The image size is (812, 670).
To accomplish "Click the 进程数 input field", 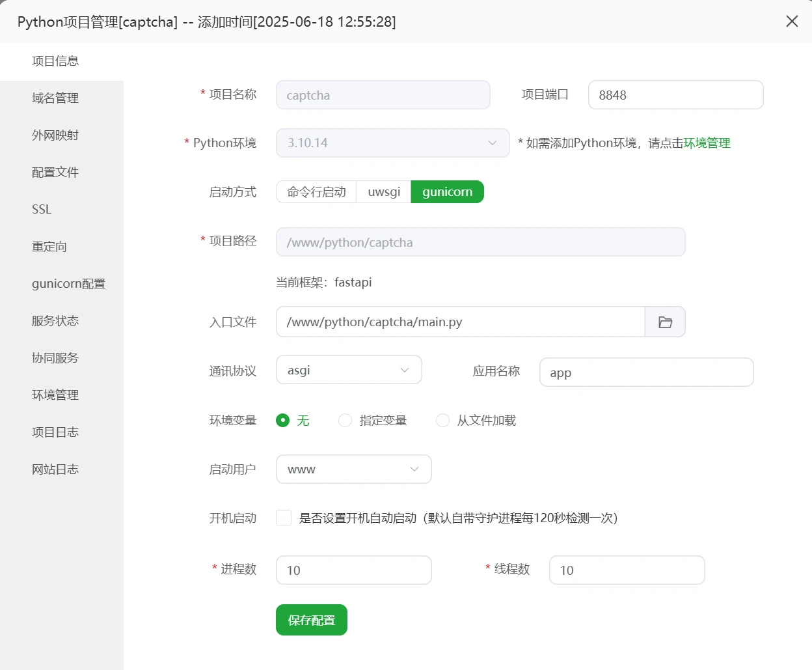I will click(353, 570).
